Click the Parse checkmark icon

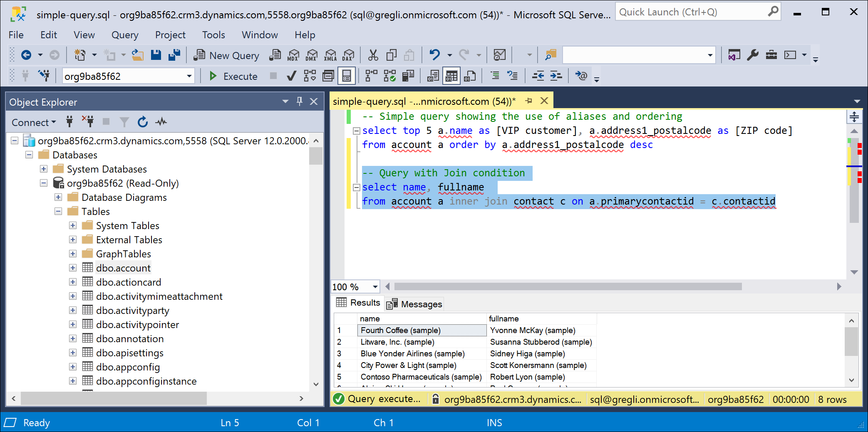coord(291,76)
